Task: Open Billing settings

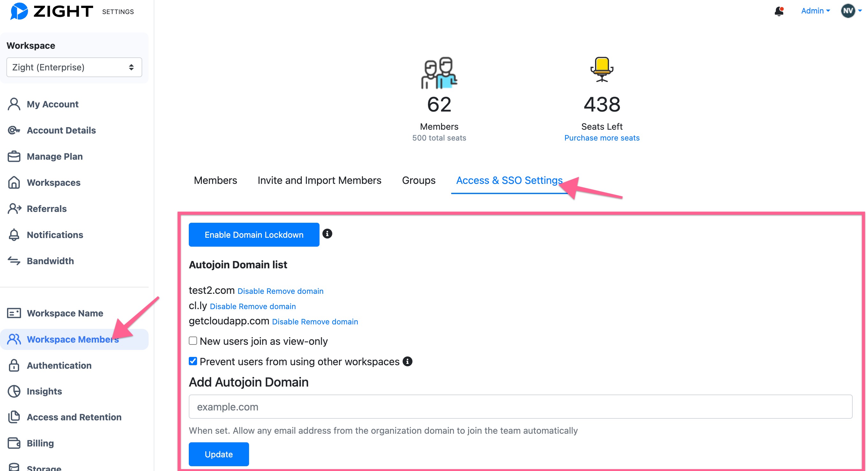Action: click(40, 443)
